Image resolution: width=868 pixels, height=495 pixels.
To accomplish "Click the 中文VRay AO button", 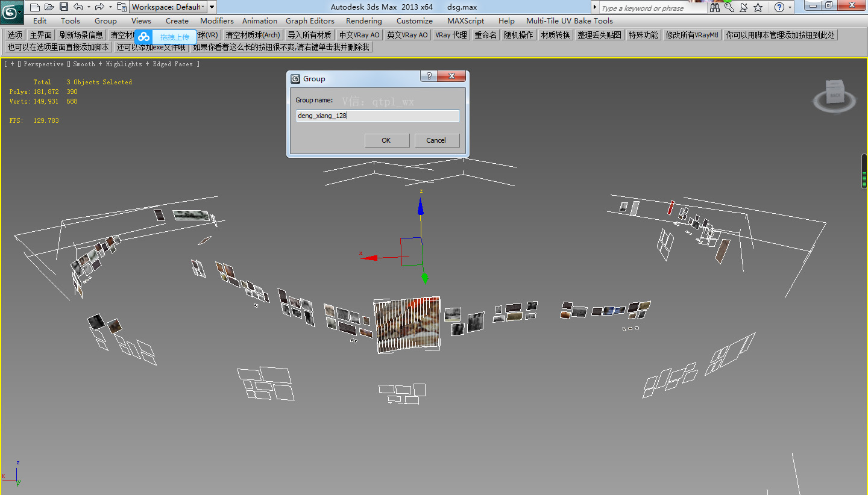I will (359, 35).
